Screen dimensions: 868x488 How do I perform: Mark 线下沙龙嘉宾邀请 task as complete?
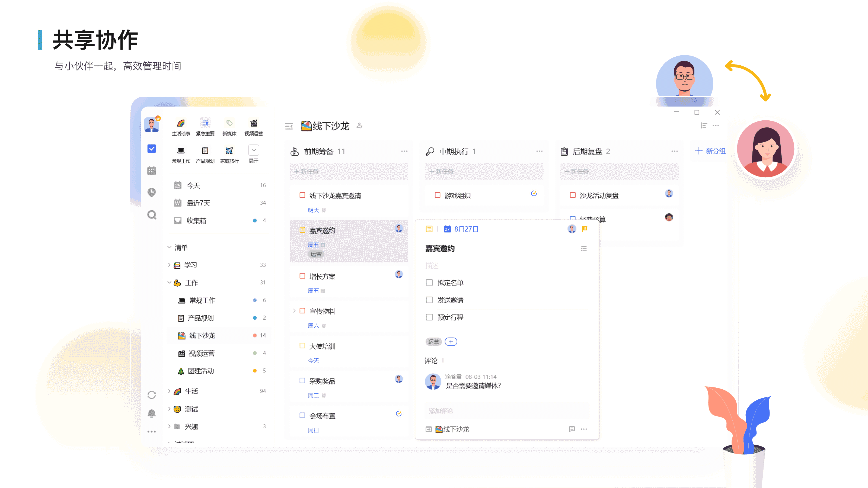click(x=302, y=195)
